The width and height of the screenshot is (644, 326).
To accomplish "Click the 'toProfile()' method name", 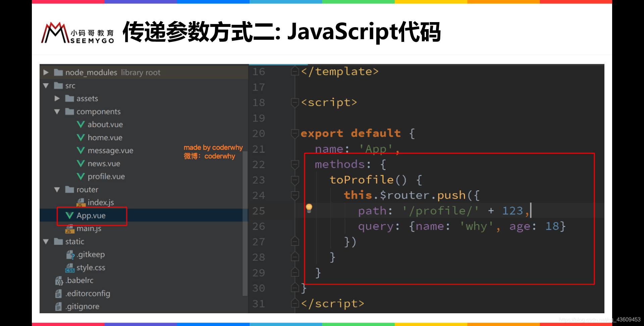I will tap(368, 180).
